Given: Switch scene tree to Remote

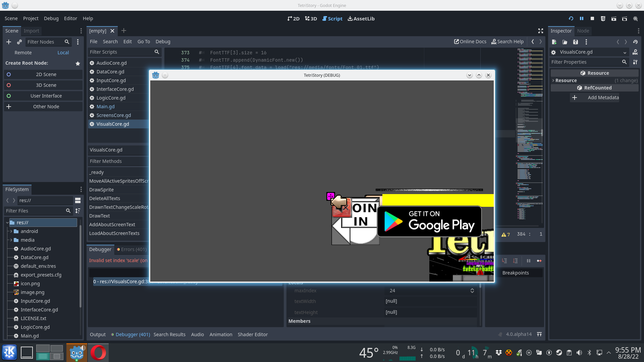Looking at the screenshot, I should pyautogui.click(x=23, y=53).
